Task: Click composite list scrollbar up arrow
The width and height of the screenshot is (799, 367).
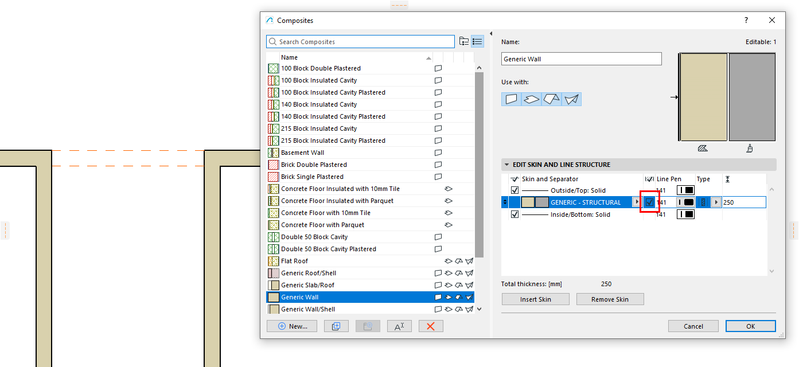Action: [479, 68]
